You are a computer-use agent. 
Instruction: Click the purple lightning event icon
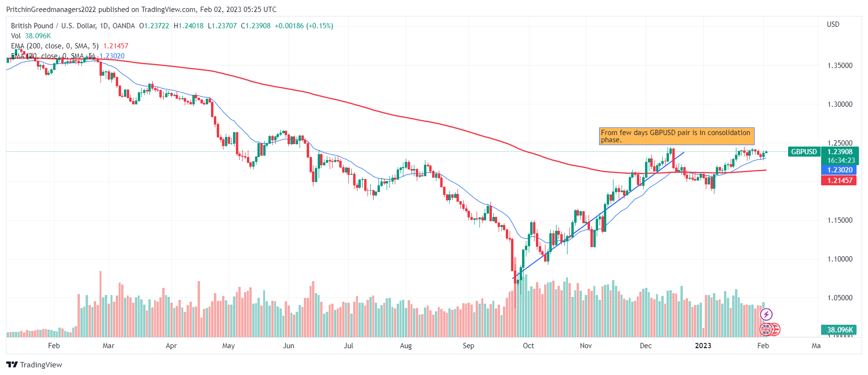pyautogui.click(x=766, y=314)
